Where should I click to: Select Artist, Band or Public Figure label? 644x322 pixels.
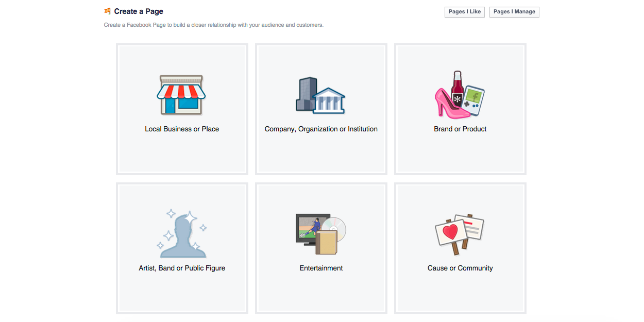point(182,268)
